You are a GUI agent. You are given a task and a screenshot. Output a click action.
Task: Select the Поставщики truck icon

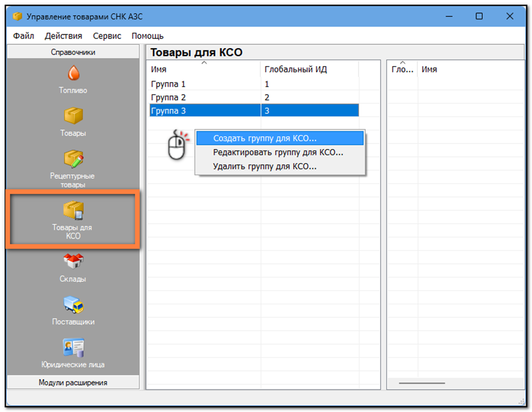(x=74, y=305)
